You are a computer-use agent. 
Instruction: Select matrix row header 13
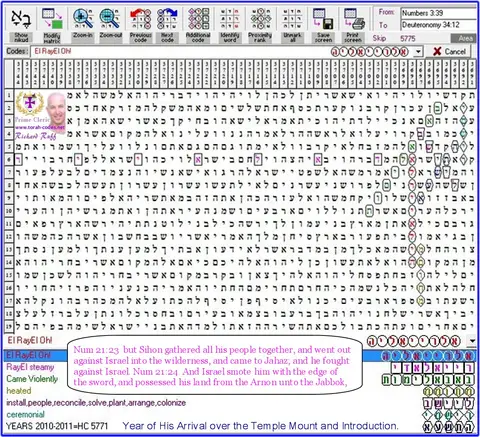(x=9, y=249)
